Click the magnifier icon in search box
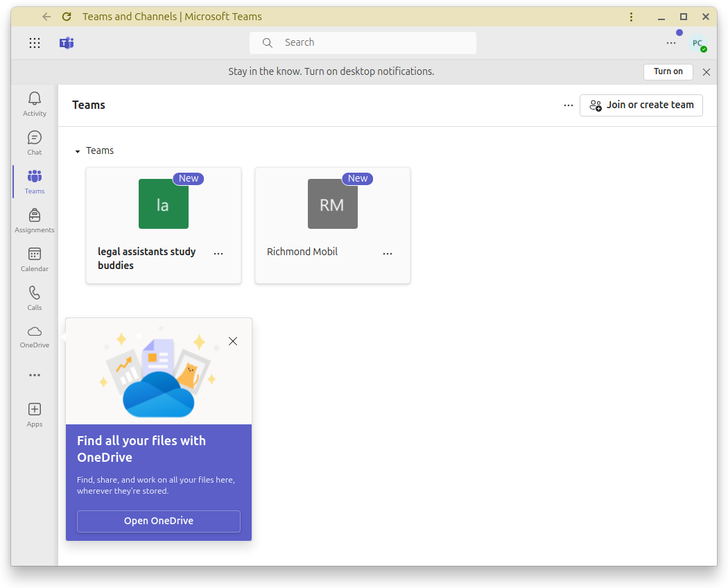728x588 pixels. (x=268, y=43)
